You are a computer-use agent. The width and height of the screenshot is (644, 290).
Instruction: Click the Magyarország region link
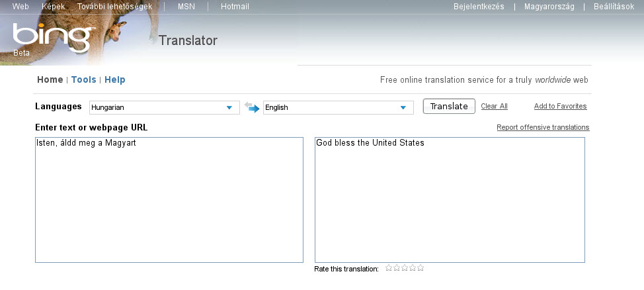[549, 7]
